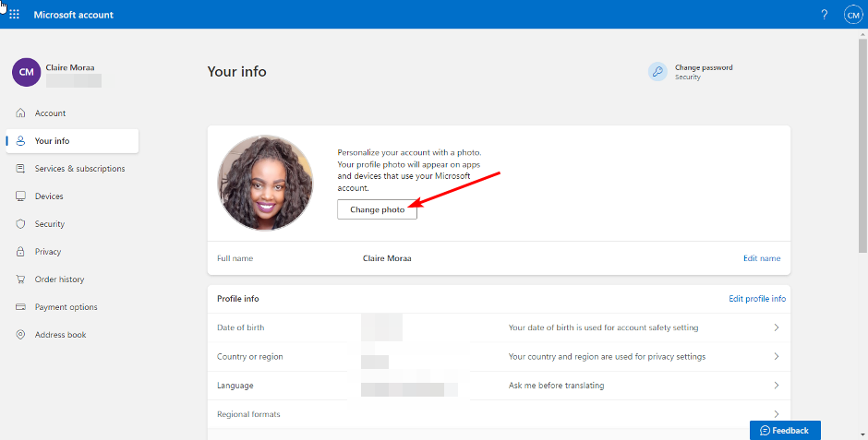Click the Services & subscriptions icon
This screenshot has width=868, height=440.
tap(20, 168)
